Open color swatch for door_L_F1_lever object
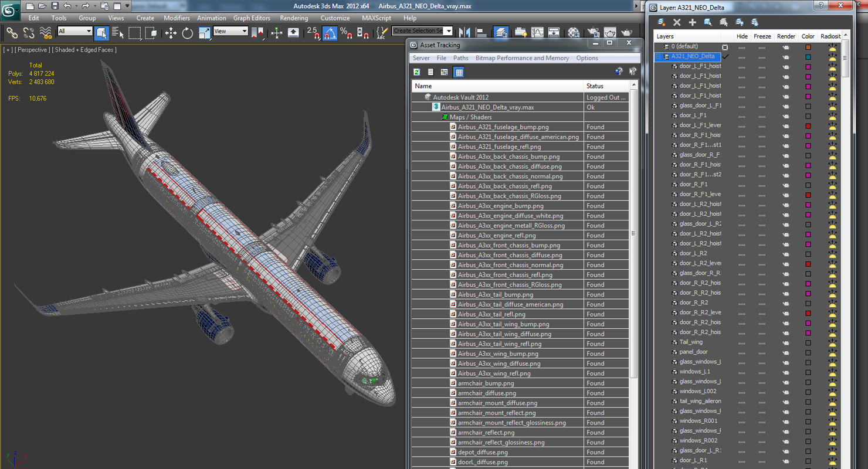 point(808,125)
